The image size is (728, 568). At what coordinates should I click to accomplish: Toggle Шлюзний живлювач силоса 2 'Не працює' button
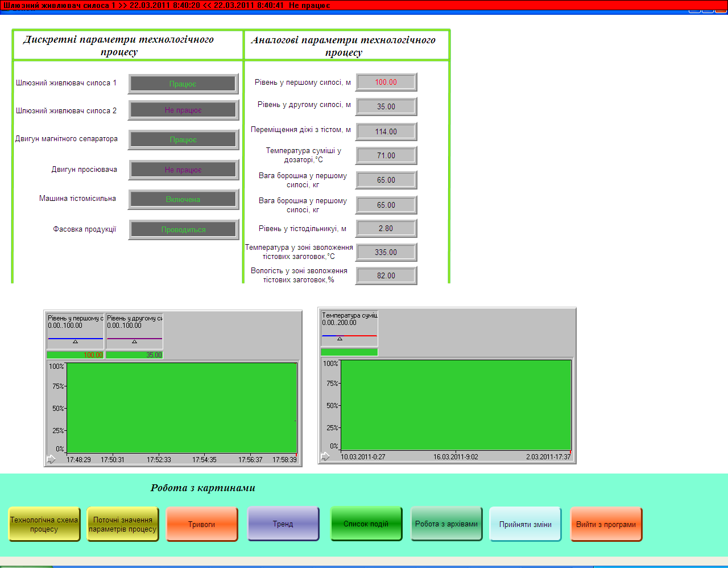[x=183, y=110]
